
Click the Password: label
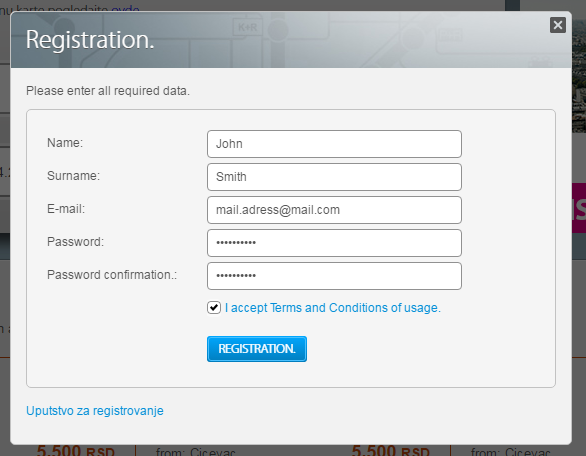pyautogui.click(x=75, y=242)
